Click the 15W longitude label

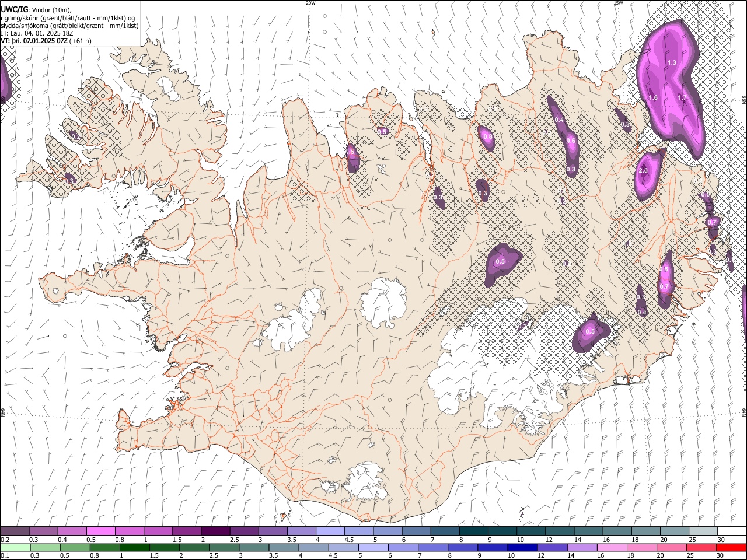tap(618, 3)
